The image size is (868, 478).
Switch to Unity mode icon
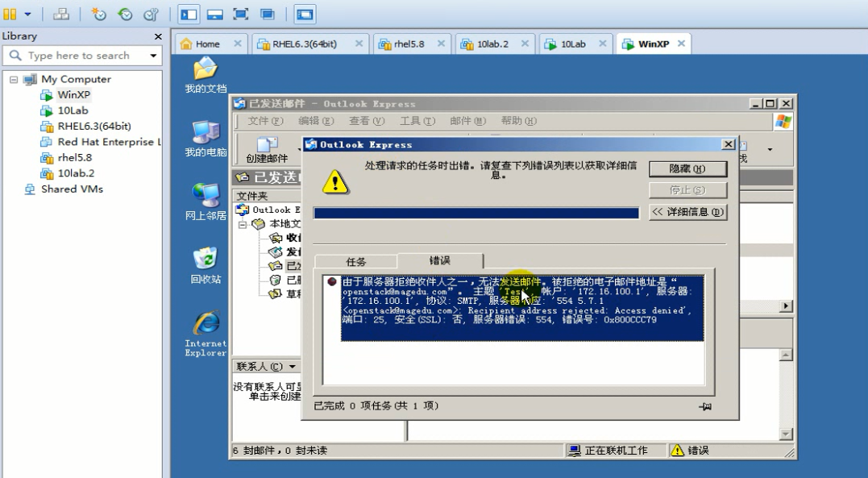pos(268,15)
